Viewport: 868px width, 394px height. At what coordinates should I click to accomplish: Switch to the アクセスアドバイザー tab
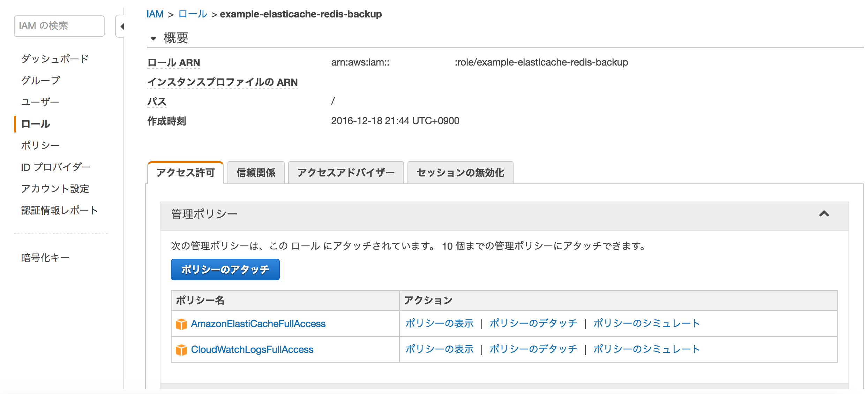pos(346,173)
